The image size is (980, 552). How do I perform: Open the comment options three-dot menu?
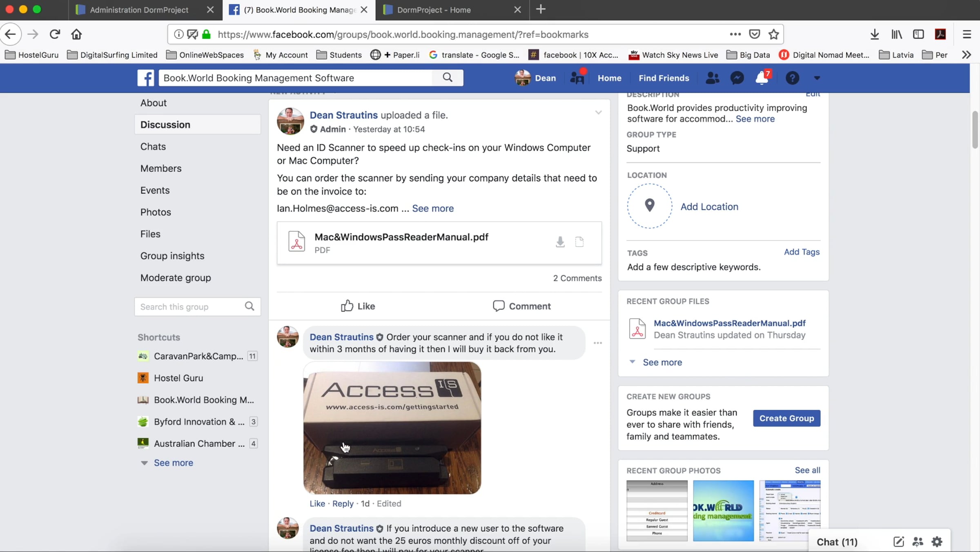pyautogui.click(x=598, y=343)
